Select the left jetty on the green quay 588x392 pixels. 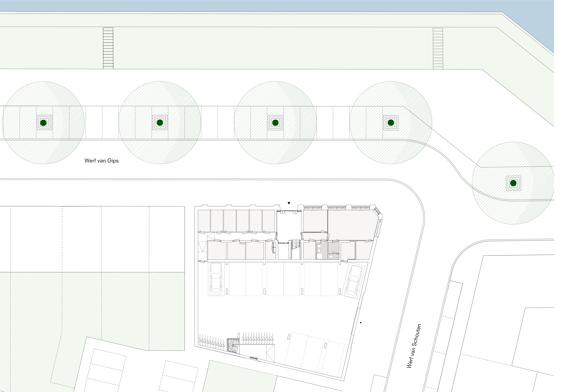point(108,48)
